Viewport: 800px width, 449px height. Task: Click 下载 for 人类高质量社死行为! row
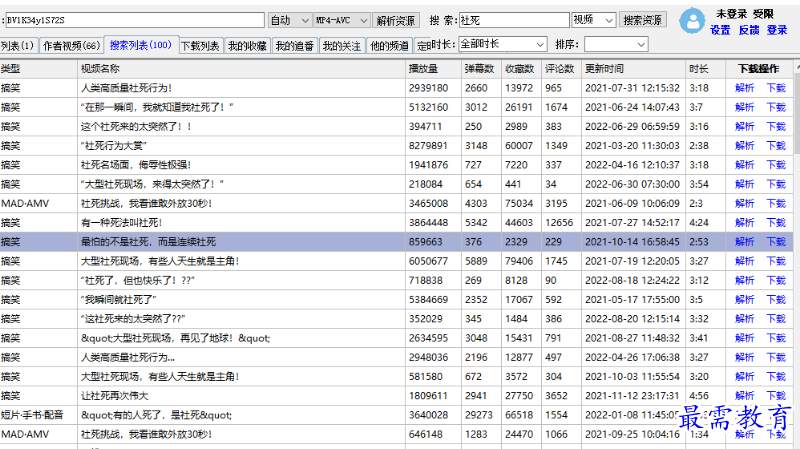(776, 88)
